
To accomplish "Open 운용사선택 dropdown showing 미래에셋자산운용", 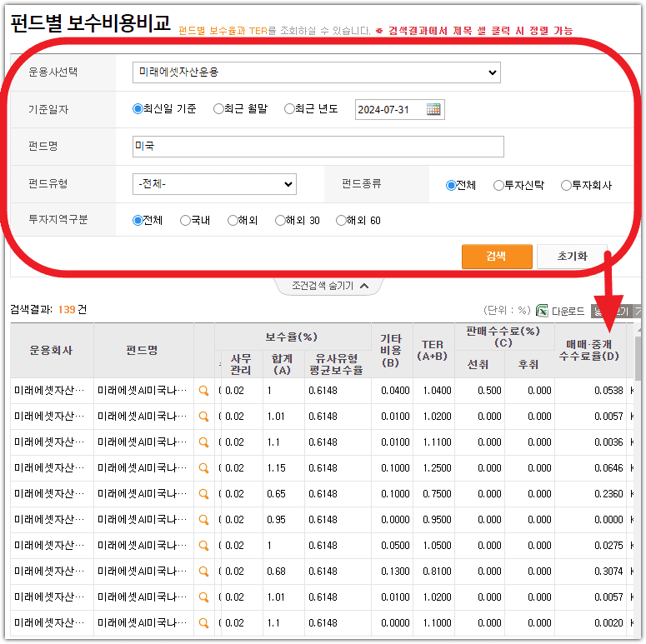I will (x=317, y=72).
